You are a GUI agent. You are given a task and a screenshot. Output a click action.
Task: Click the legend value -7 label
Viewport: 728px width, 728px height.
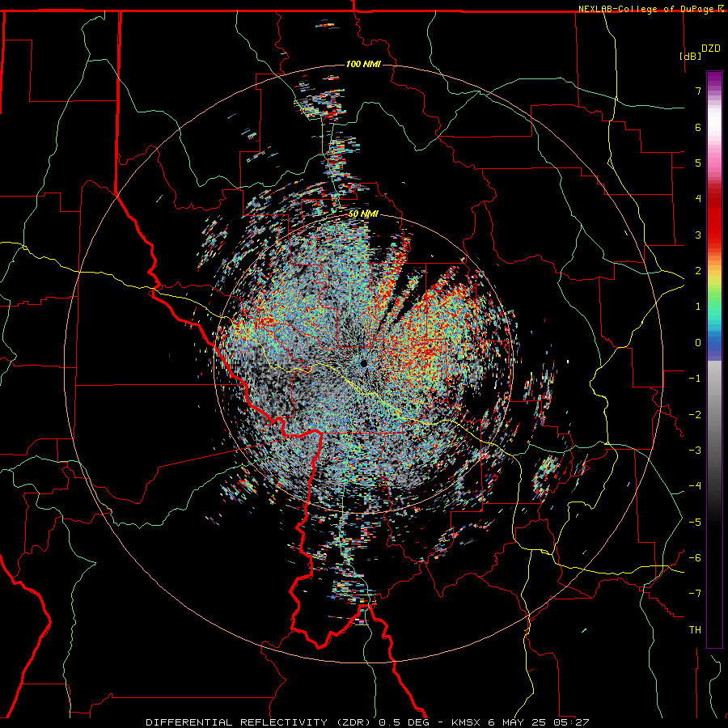coord(695,594)
